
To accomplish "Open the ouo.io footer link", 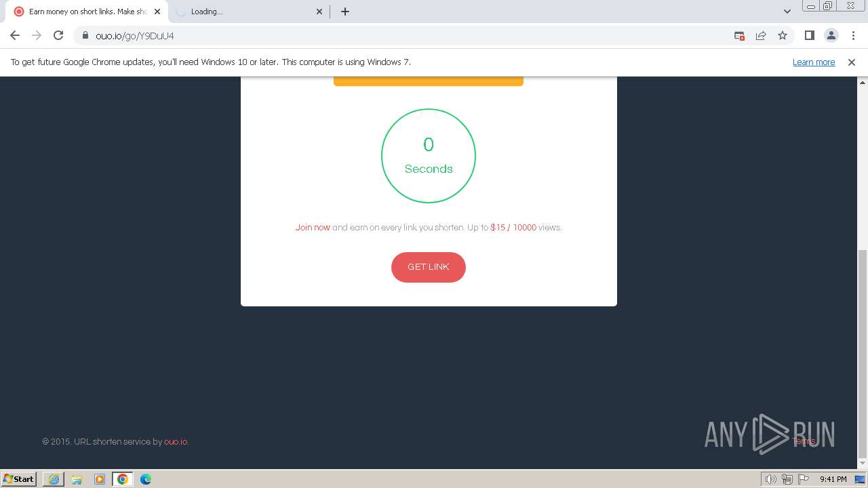I will 176,442.
